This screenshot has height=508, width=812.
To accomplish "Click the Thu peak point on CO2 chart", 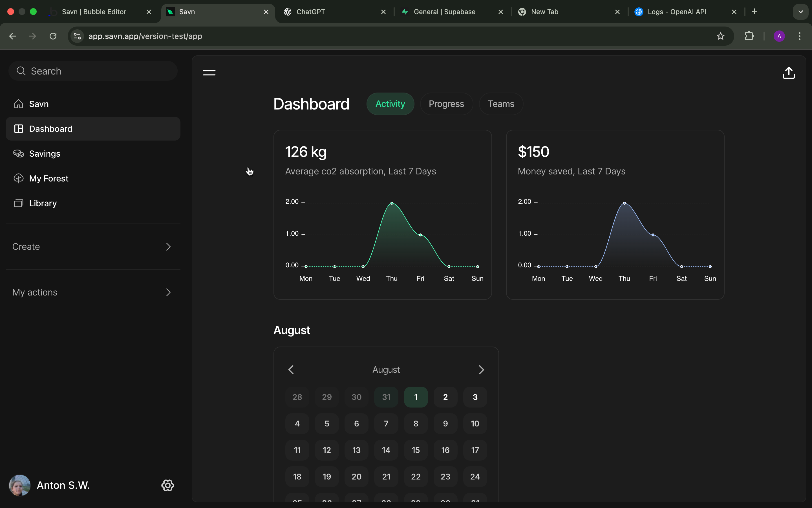I will click(392, 203).
